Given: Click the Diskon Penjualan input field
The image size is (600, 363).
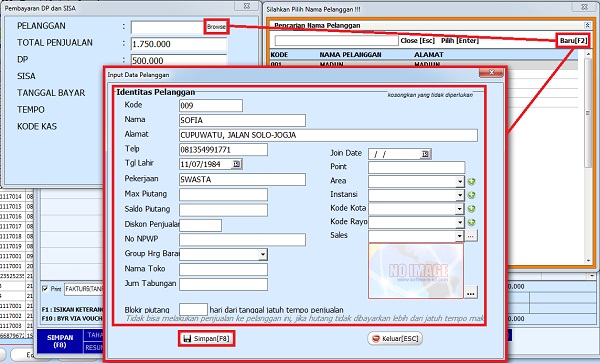Looking at the screenshot, I should point(201,225).
